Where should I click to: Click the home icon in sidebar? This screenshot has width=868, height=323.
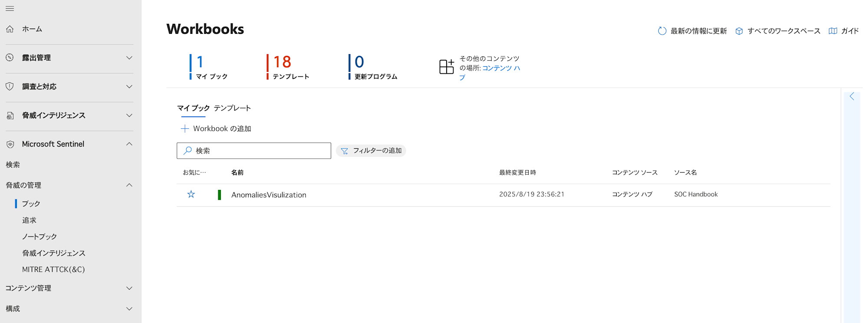pyautogui.click(x=10, y=29)
